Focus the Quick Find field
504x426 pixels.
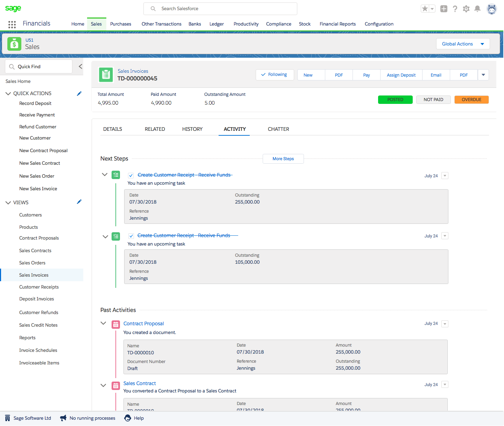[38, 66]
